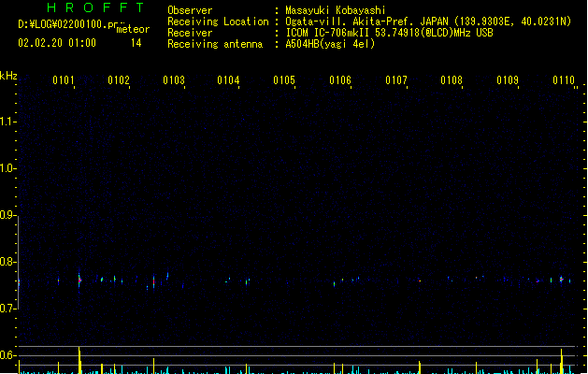
Task: Select the Ogata-vill. Akita-Pref. JAPAN location text
Action: tap(428, 22)
